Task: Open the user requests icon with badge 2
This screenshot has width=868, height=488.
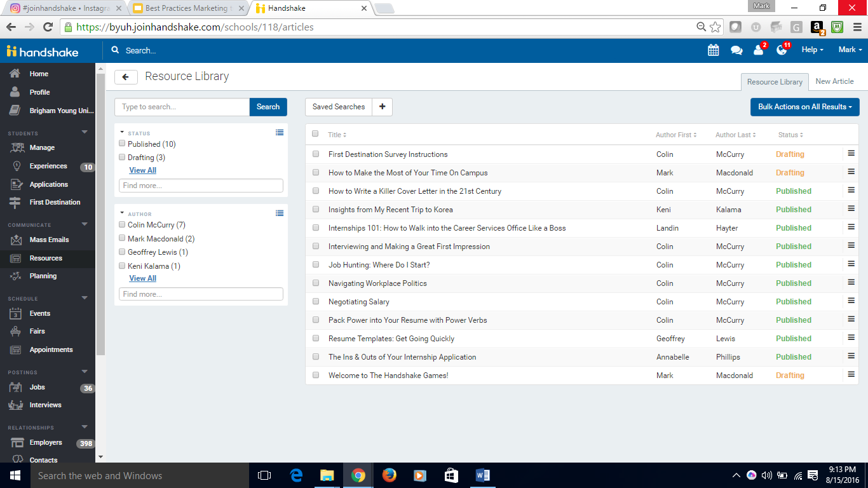Action: tap(759, 50)
